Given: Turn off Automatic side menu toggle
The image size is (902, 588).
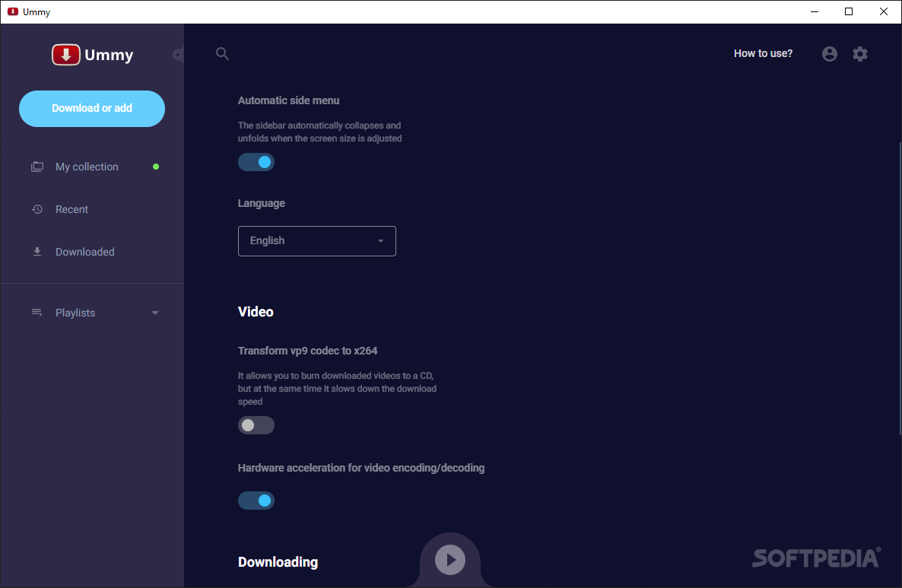Looking at the screenshot, I should point(256,162).
